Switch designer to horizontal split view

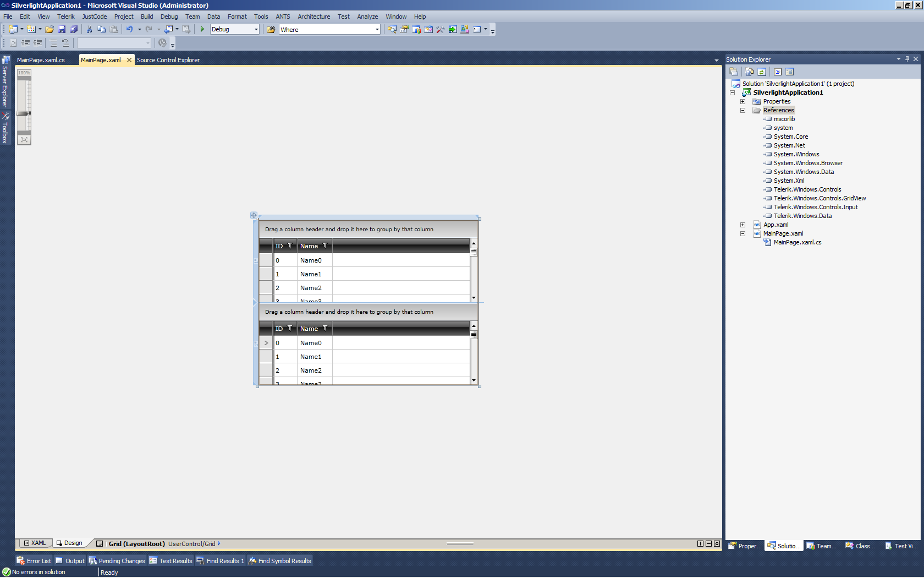pyautogui.click(x=708, y=543)
